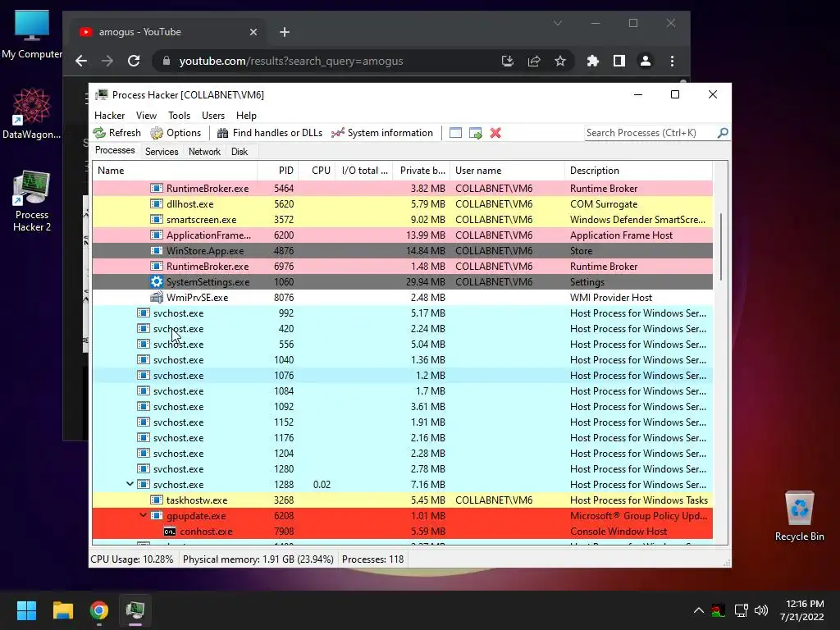840x630 pixels.
Task: Click find window and thread icon
Action: pyautogui.click(x=475, y=133)
